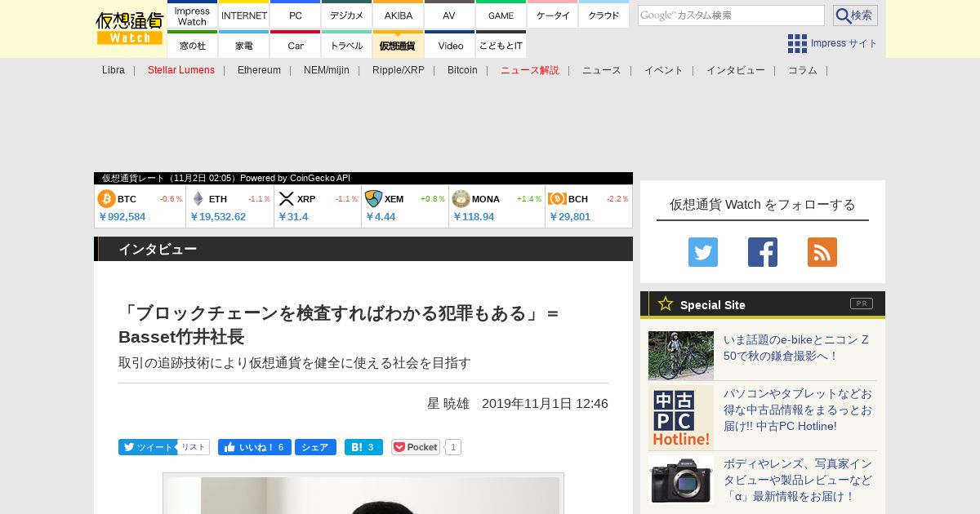Open the Car tab
Screen dimensions: 980x514
296,45
